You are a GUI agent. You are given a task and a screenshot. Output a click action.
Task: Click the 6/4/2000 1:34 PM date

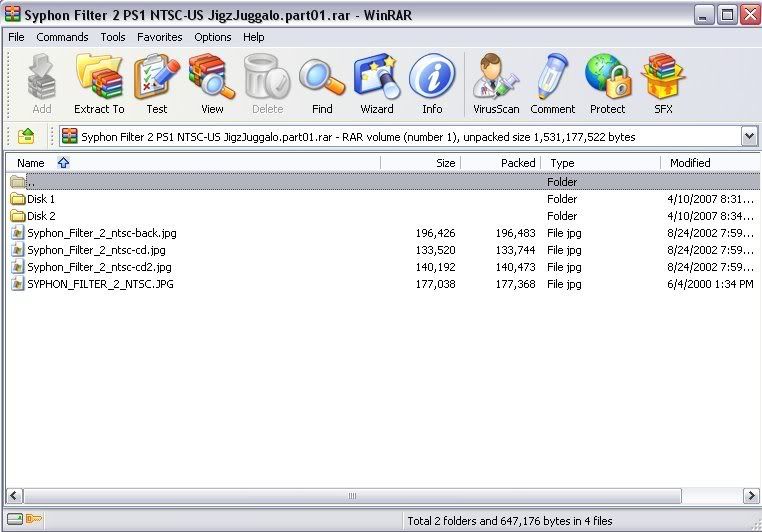point(710,284)
